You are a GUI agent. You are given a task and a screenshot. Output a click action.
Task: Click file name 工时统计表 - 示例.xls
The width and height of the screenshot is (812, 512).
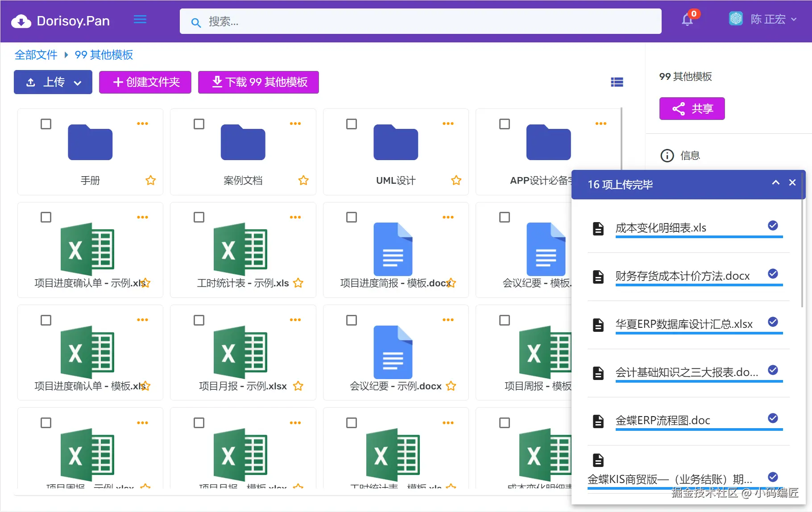243,283
